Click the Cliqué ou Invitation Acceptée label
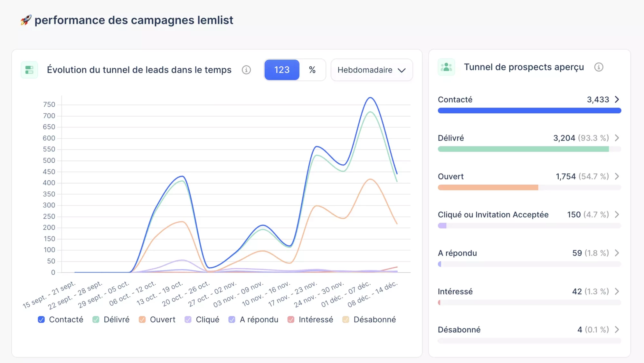Viewport: 644px width, 363px height. tap(493, 215)
